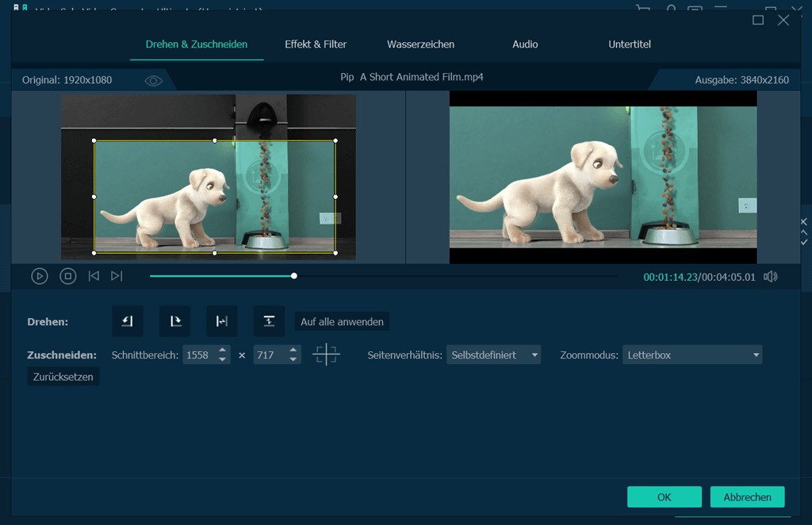Open the Untertitel tab
Viewport: 812px width, 525px height.
click(629, 44)
